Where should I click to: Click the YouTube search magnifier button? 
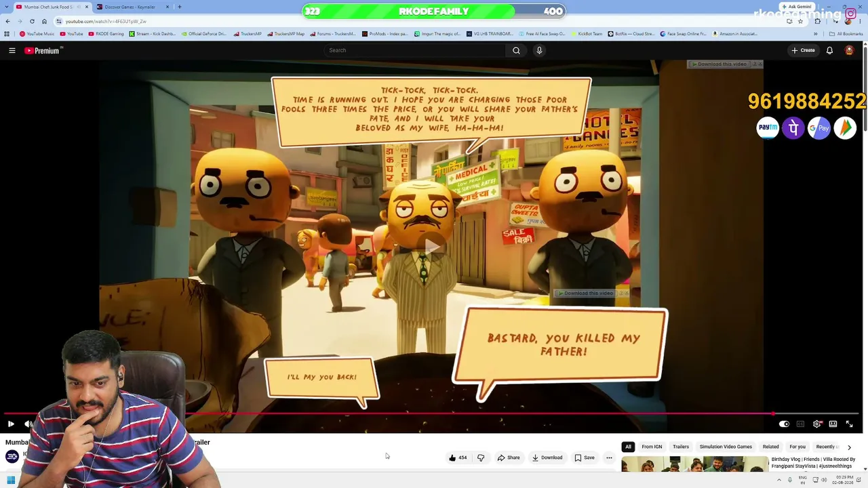[x=516, y=50]
